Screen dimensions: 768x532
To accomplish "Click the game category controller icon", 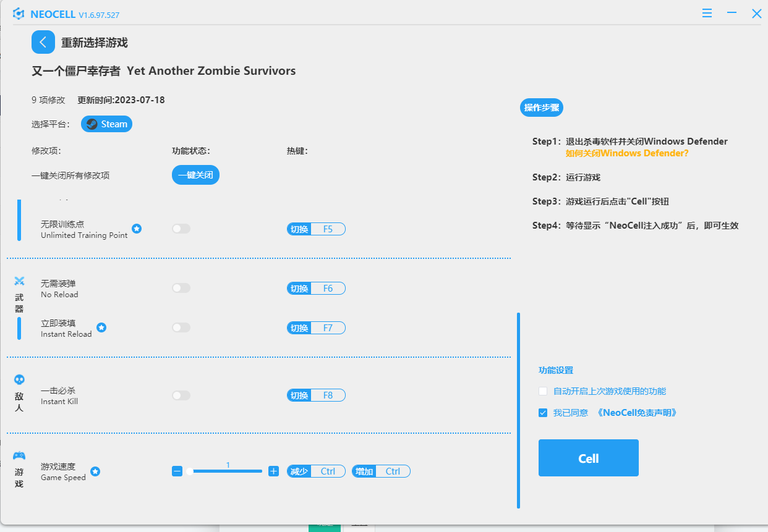I will click(19, 456).
